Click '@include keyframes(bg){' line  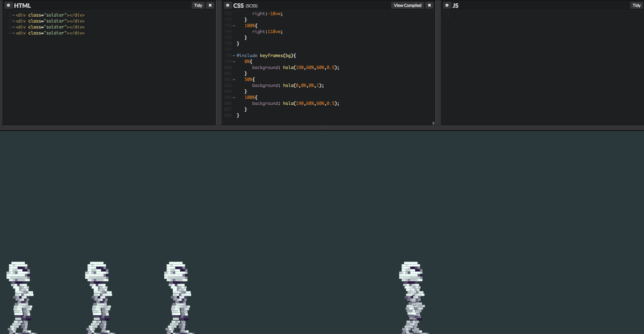[267, 55]
